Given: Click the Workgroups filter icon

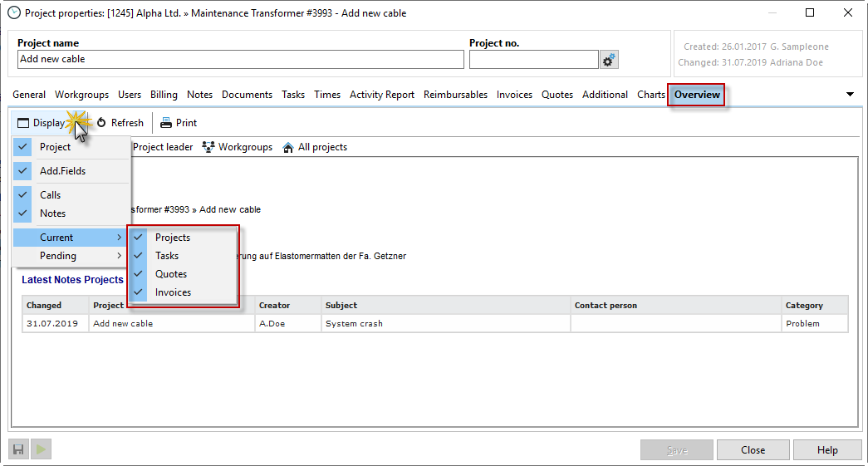Looking at the screenshot, I should click(208, 147).
